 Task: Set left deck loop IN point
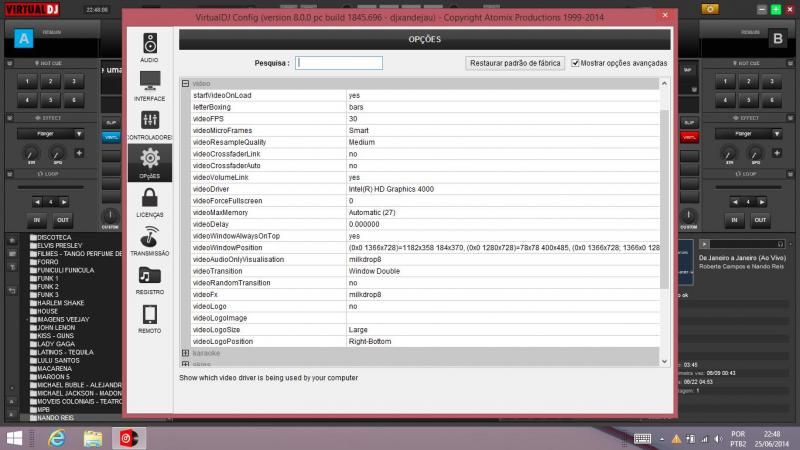37,220
